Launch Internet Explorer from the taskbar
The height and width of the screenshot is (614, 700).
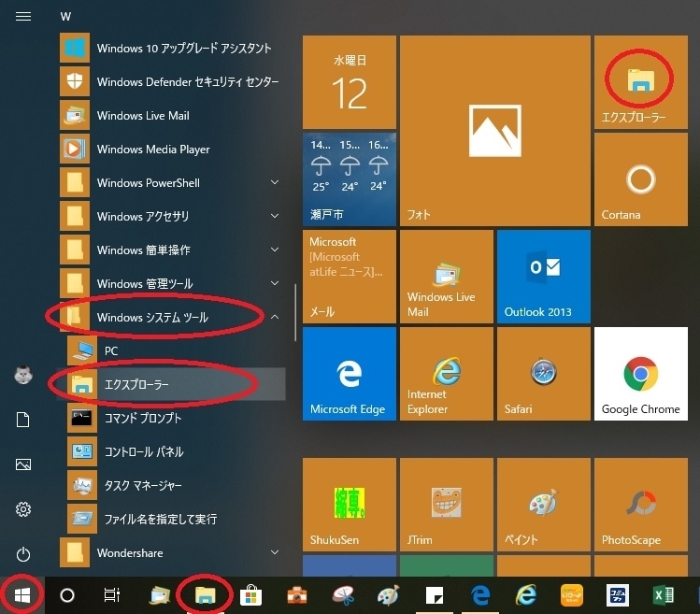tap(526, 595)
